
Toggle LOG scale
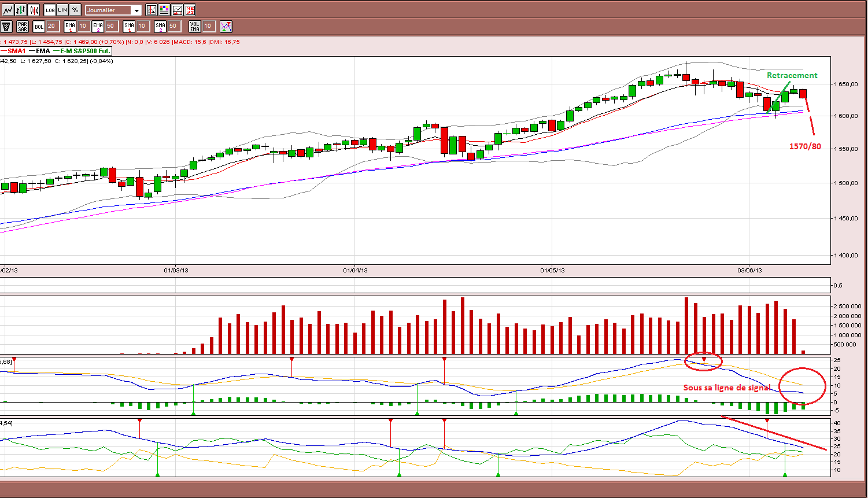[50, 10]
